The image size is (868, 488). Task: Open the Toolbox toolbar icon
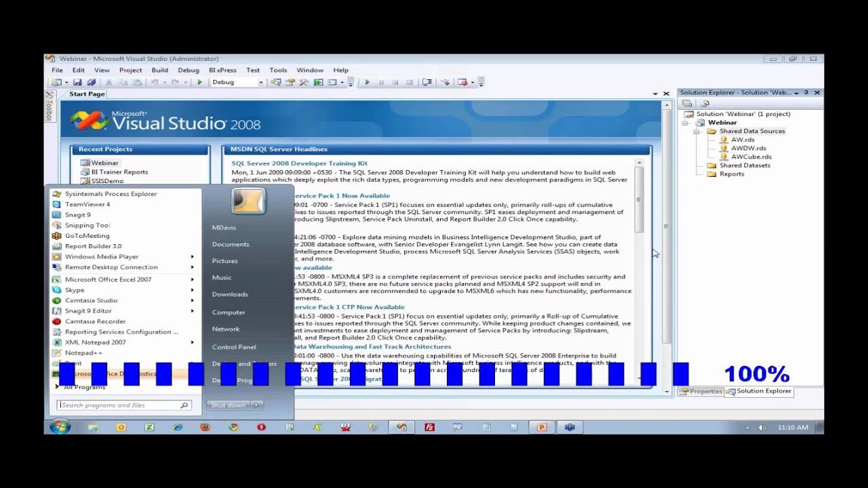click(x=304, y=82)
